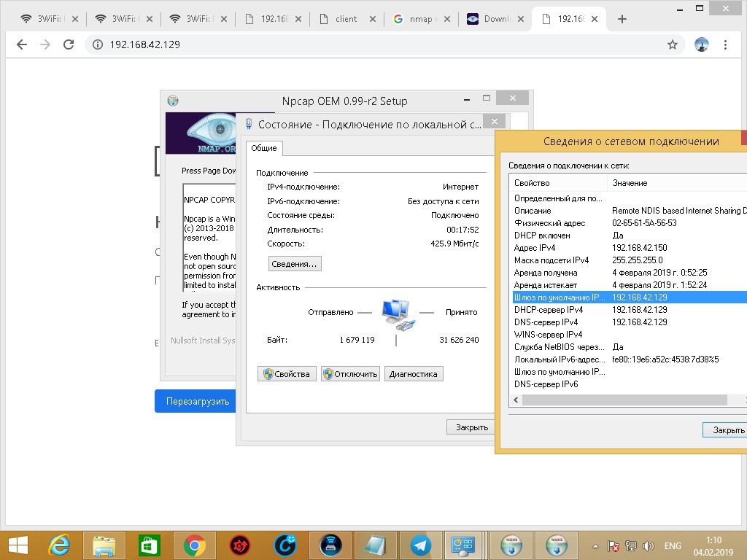Close the client tab
Screen dimensions: 747x560
tap(373, 19)
